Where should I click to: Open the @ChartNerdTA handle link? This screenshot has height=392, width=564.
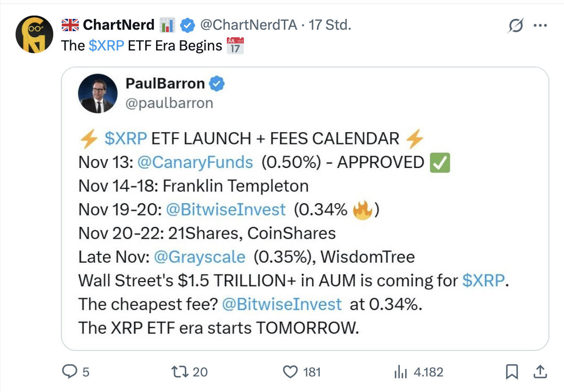pos(249,25)
